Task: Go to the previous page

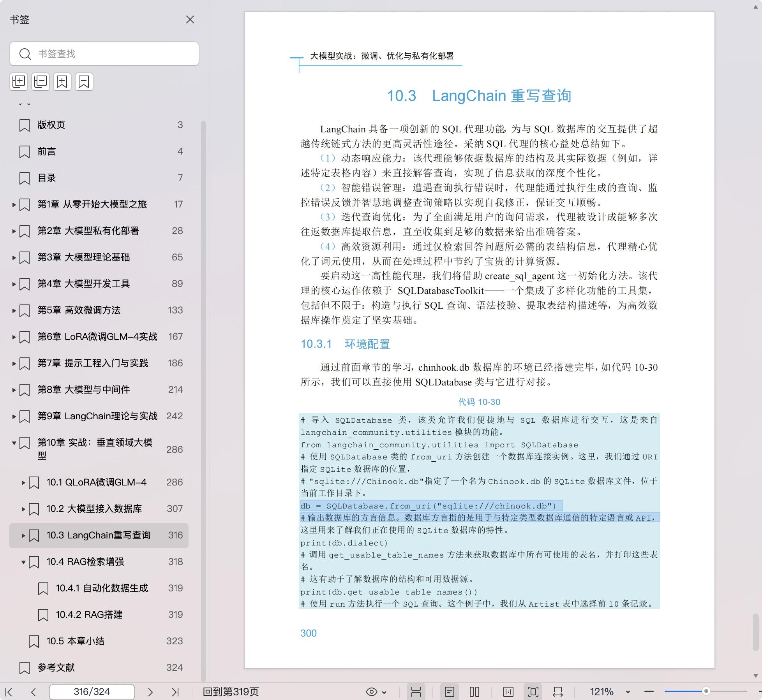Action: tap(34, 692)
